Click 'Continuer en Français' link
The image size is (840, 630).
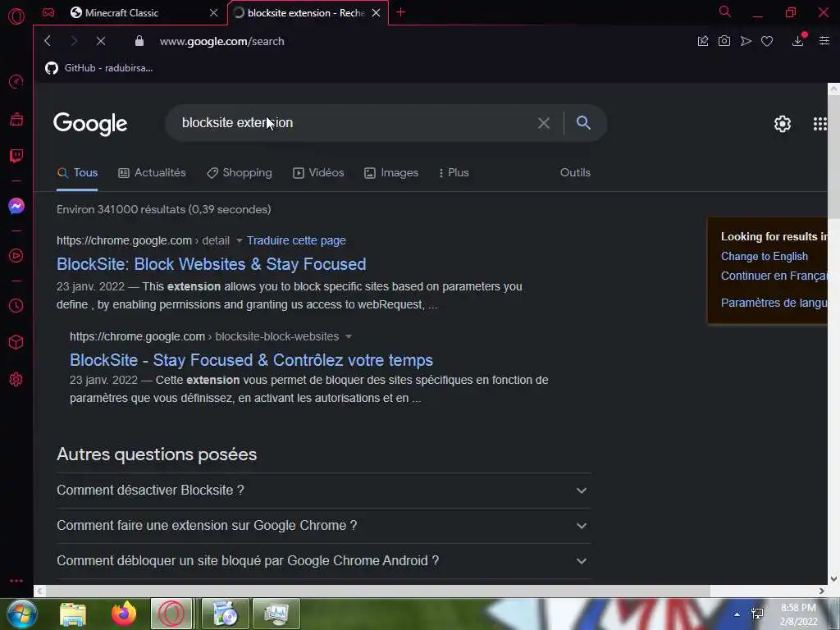[x=774, y=276]
